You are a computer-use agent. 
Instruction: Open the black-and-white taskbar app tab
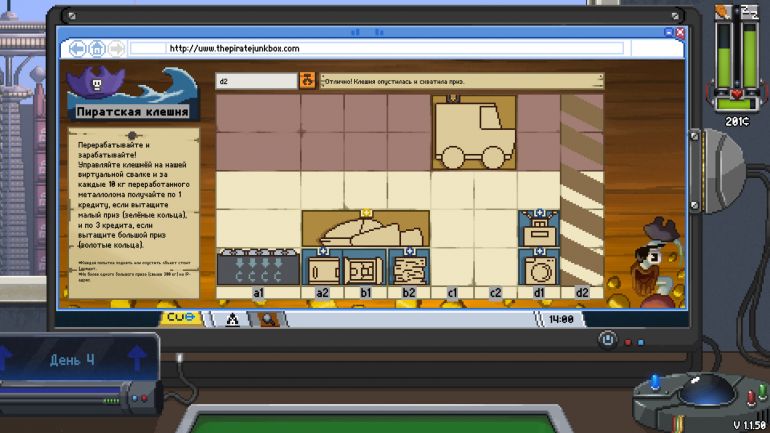[x=232, y=320]
